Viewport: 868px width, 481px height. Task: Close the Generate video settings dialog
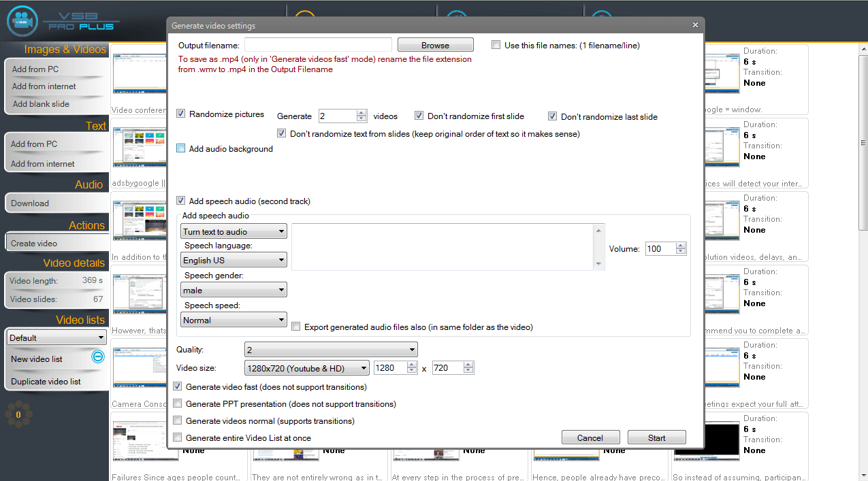point(695,25)
